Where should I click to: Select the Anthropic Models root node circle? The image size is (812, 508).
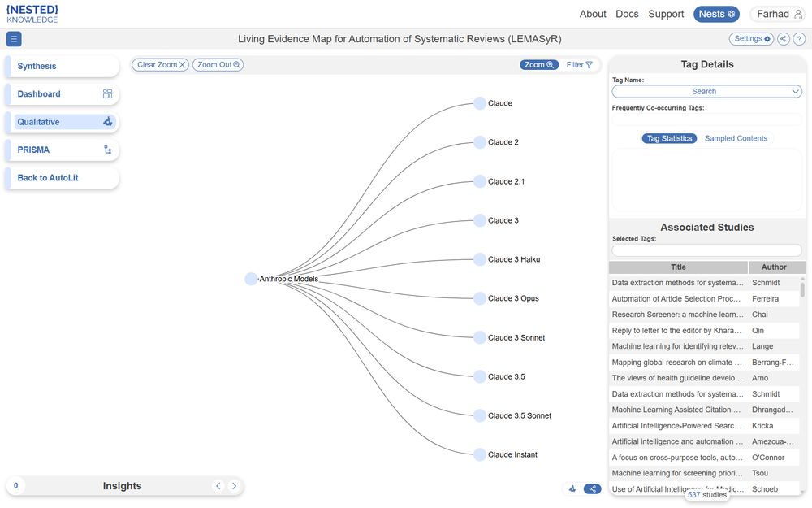tap(251, 279)
